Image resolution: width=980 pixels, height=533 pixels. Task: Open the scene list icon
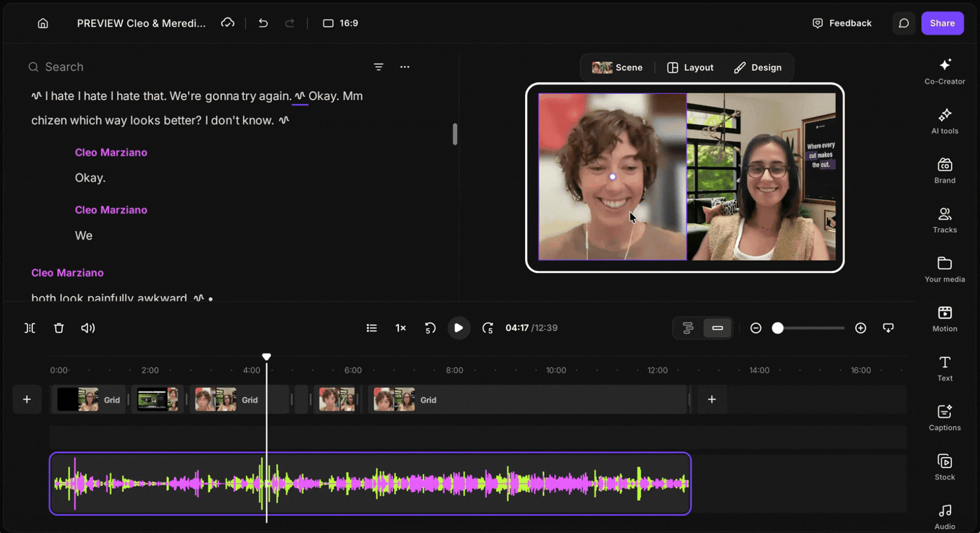point(372,328)
